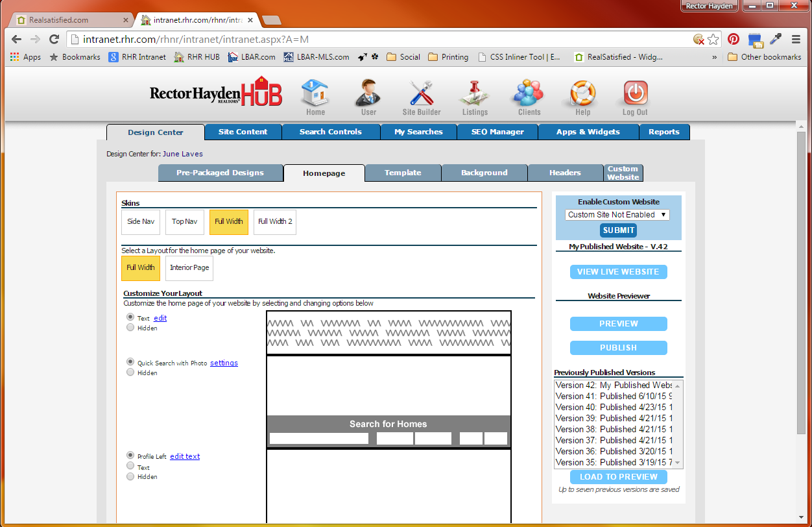Open the Listings map pin icon
Screen dimensions: 812x527
475,97
